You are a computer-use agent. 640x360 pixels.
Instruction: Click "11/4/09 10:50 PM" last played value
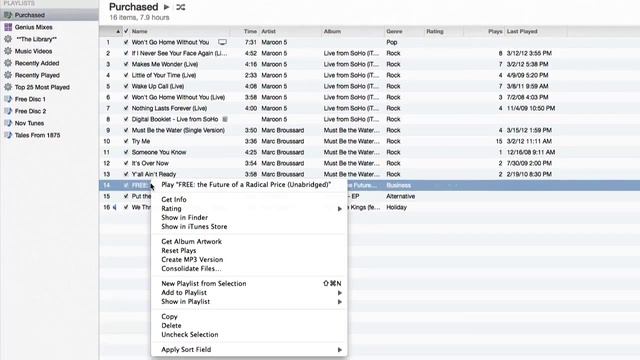[x=531, y=108]
